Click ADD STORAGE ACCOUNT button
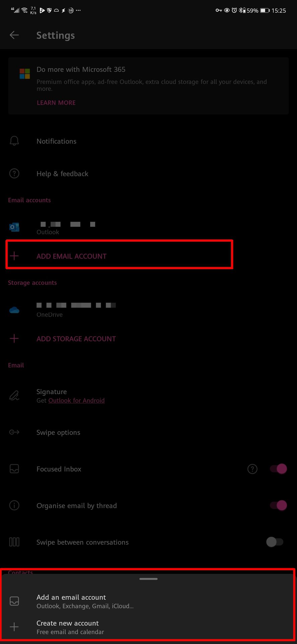The width and height of the screenshot is (297, 644). (76, 339)
